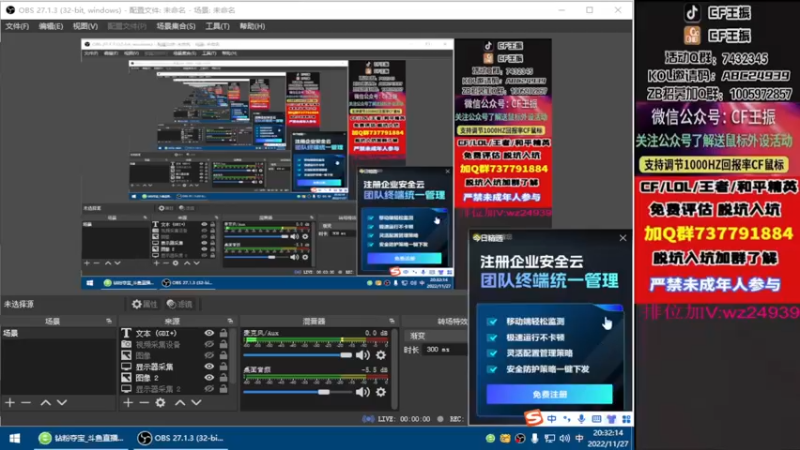
Task: Open the 麦克风/Aux audio settings gear
Action: (381, 355)
